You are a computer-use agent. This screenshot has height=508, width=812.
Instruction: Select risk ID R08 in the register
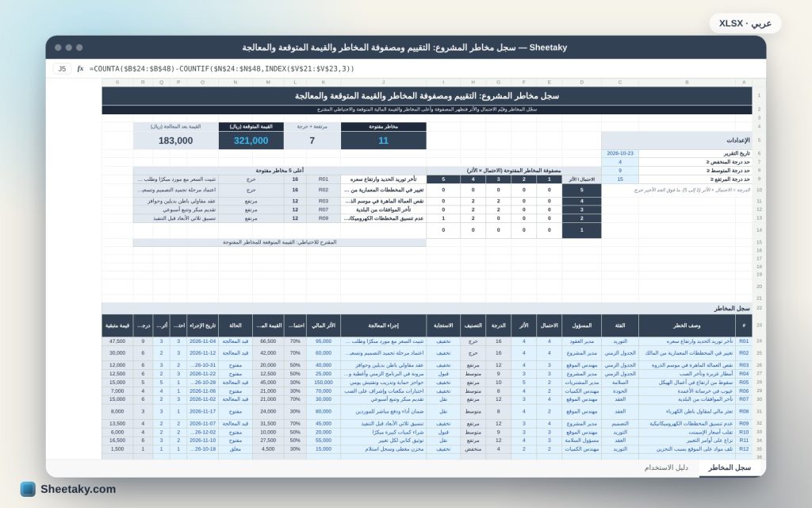[x=744, y=412]
